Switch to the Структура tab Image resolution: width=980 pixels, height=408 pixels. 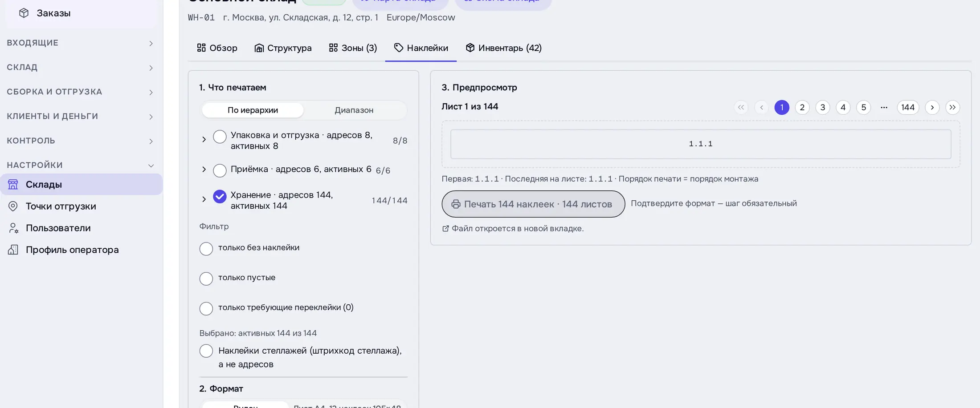[x=283, y=48]
